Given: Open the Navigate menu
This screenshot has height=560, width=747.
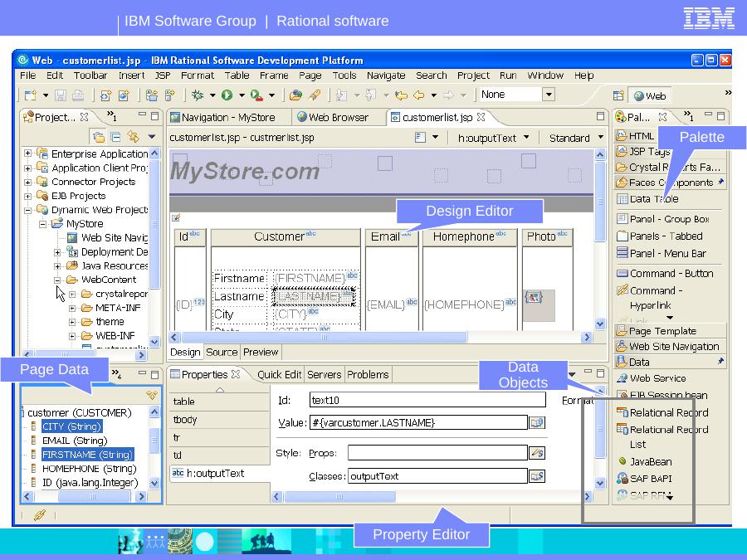Looking at the screenshot, I should pyautogui.click(x=386, y=75).
